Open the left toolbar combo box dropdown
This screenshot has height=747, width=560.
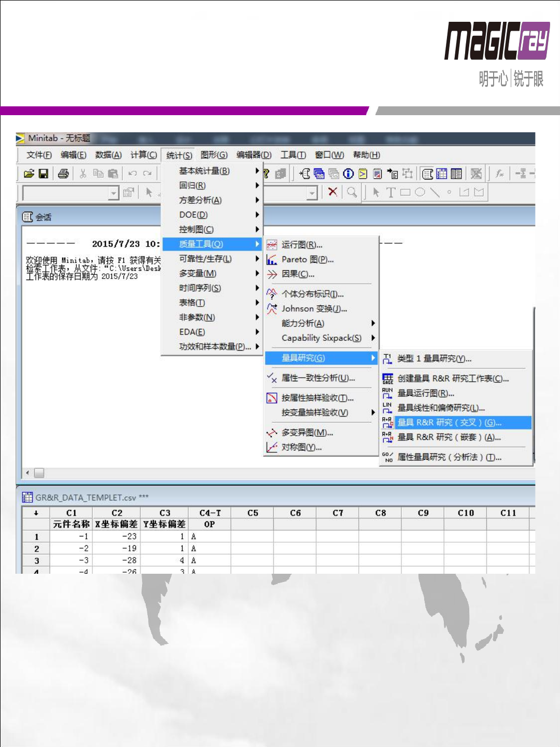coord(114,193)
